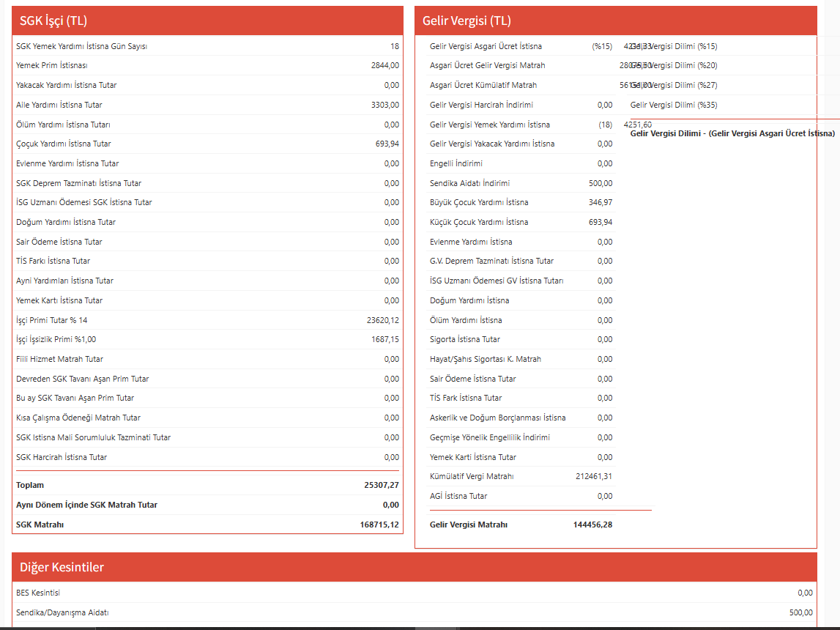The width and height of the screenshot is (840, 630).
Task: Click the İşçi Primi Tutar % 14 label
Action: coord(52,320)
